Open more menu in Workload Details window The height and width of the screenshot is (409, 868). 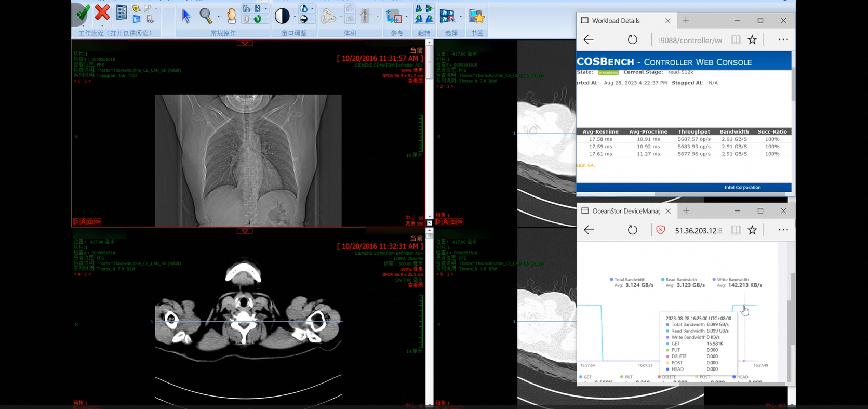[x=783, y=39]
